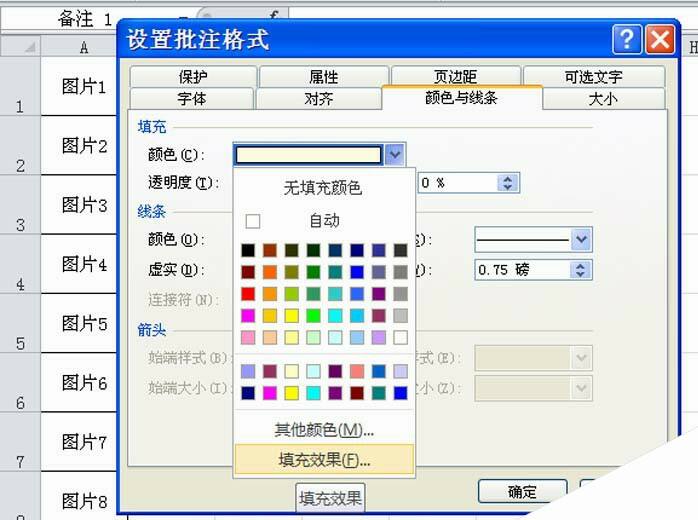
Task: Pick the bright green swatch in fourth row
Action: 313,316
